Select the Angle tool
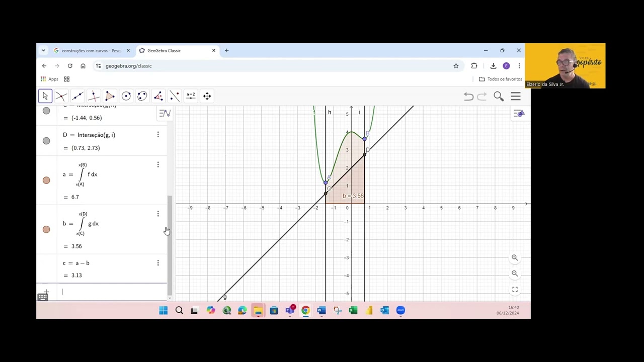Screen dimensions: 644x362 (x=158, y=96)
